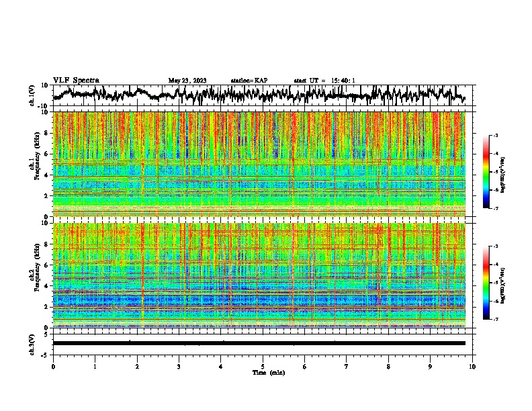Click the "Time (min)" x-axis label
Screen dimensions: 532x411
pyautogui.click(x=269, y=373)
